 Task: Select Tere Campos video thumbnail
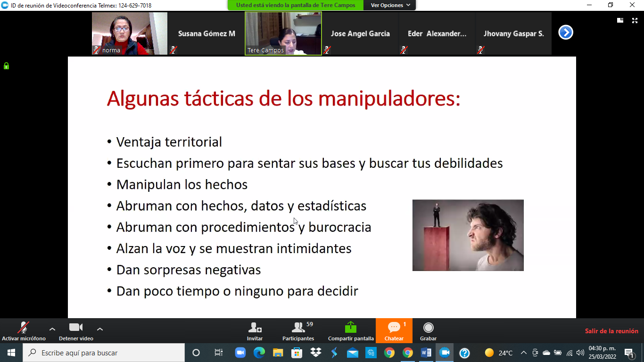[x=283, y=33]
